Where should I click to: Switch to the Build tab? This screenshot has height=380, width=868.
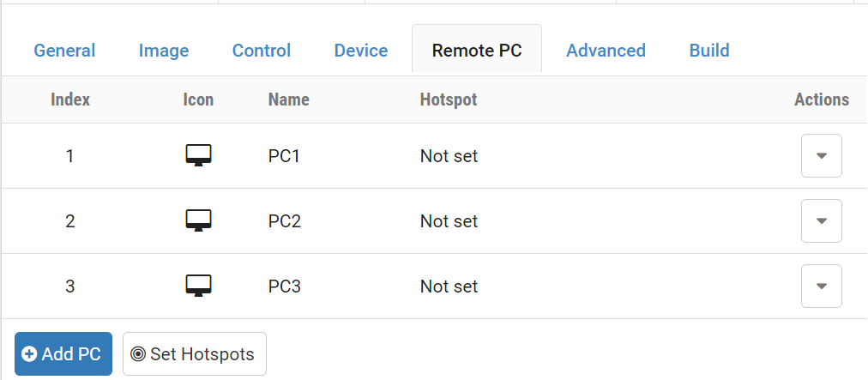tap(709, 51)
